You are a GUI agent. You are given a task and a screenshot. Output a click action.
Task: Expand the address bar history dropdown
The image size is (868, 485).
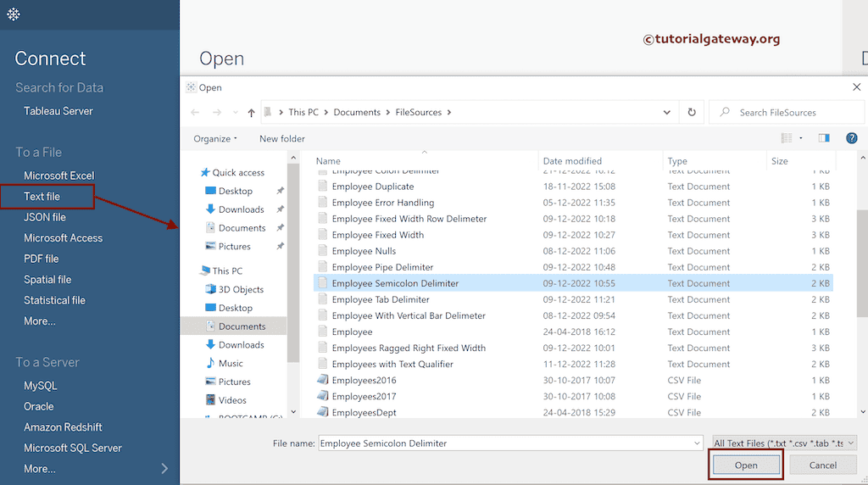pos(666,113)
